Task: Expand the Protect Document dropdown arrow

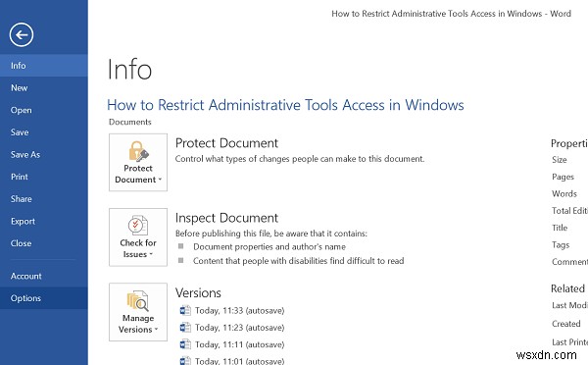Action: [x=160, y=180]
